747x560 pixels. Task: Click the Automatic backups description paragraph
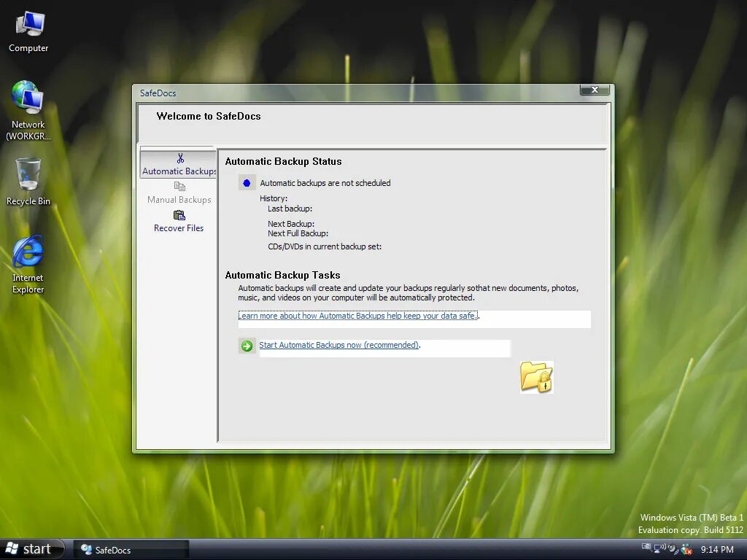[x=409, y=293]
